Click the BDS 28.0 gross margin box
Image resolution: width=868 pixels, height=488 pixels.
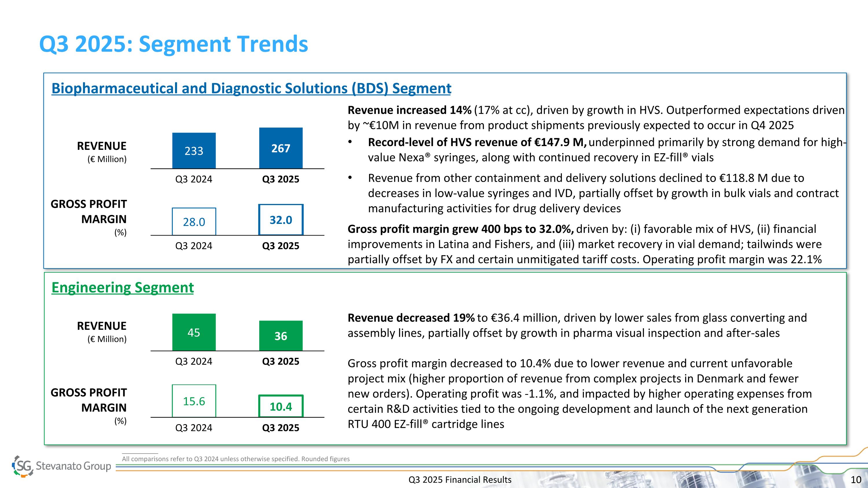(194, 222)
